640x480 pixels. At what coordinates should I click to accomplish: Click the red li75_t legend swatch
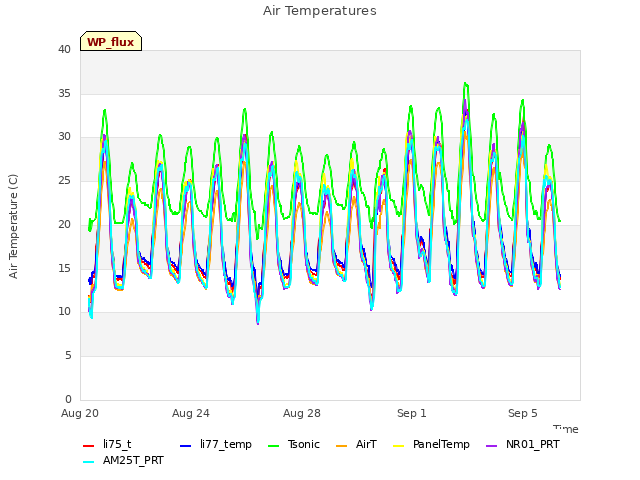(89, 445)
